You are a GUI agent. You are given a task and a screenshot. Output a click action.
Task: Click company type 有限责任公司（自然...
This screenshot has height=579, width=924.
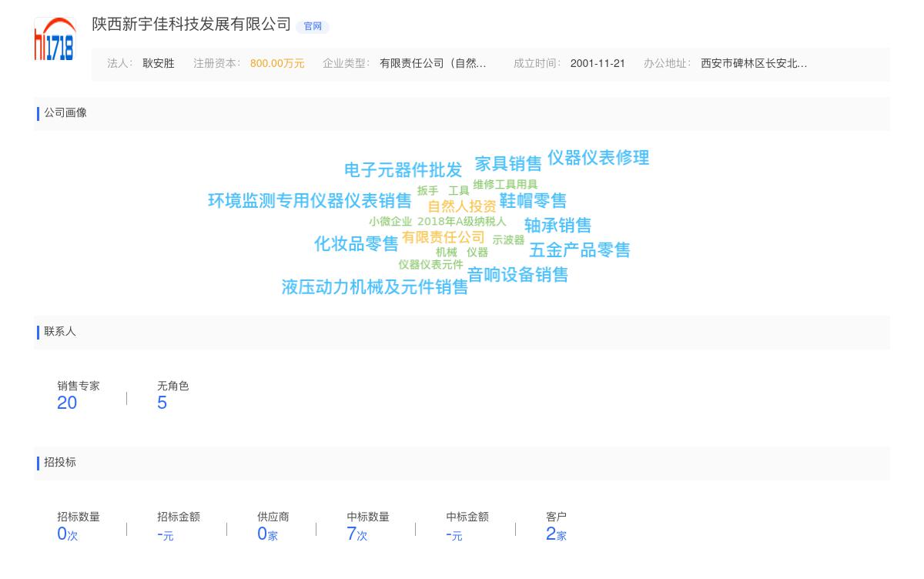point(433,64)
